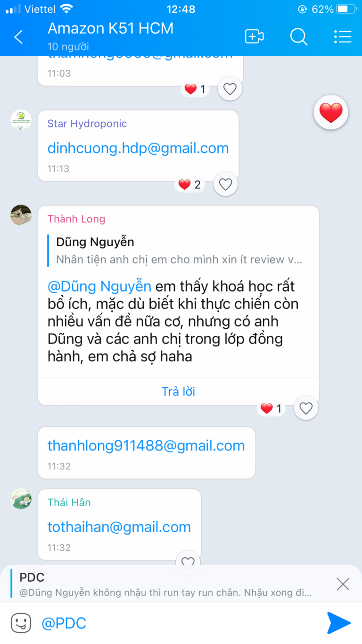Open the @Dũng Nguyễn mention link
Viewport: 362px width, 644px height.
pos(99,286)
